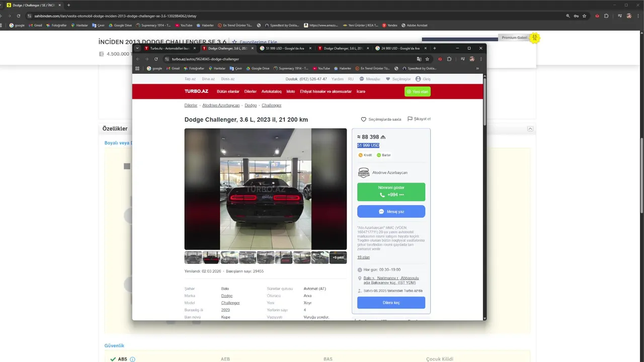The width and height of the screenshot is (644, 362).
Task: Switch the site language to RU
Action: (x=351, y=79)
